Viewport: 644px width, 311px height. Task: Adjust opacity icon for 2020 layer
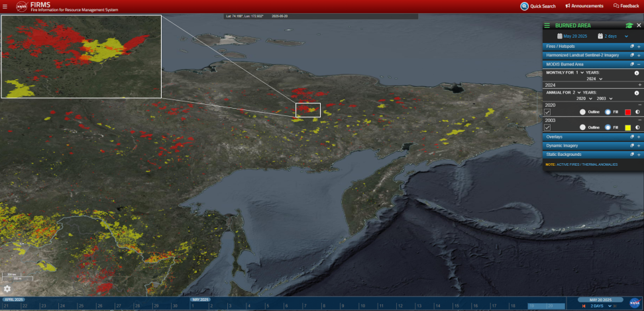637,112
